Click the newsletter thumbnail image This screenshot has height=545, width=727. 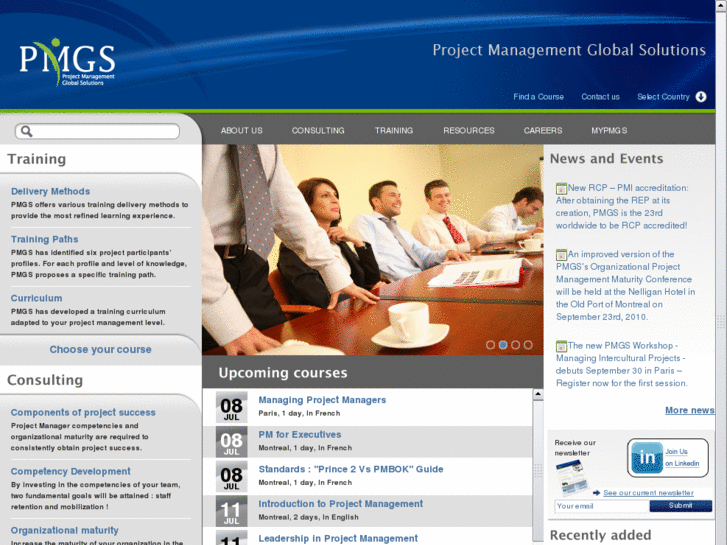[572, 477]
